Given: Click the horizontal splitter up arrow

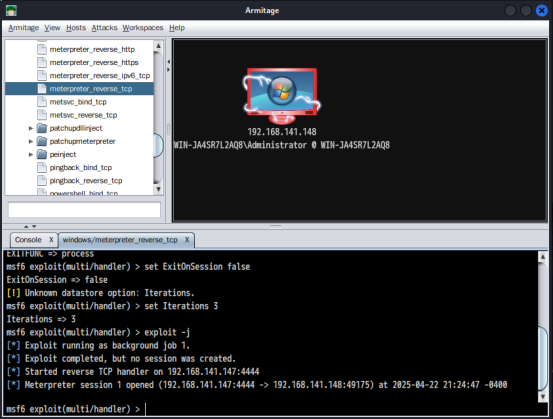Looking at the screenshot, I should [x=26, y=226].
